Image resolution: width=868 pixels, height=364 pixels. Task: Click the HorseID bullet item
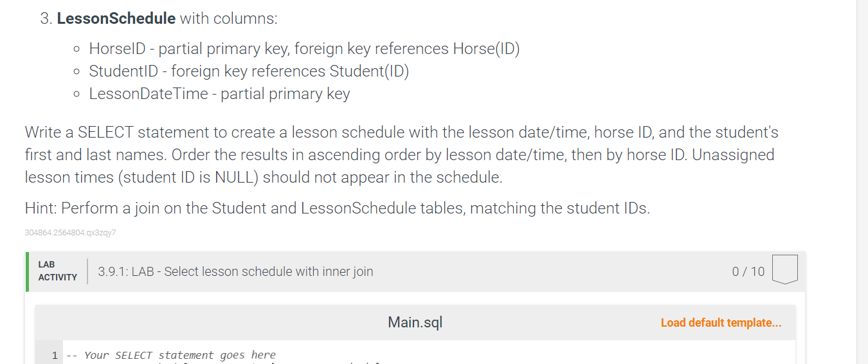pos(304,48)
